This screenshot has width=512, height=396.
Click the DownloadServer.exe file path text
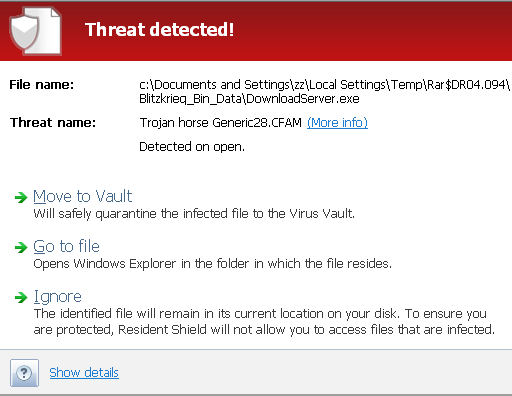coord(324,92)
